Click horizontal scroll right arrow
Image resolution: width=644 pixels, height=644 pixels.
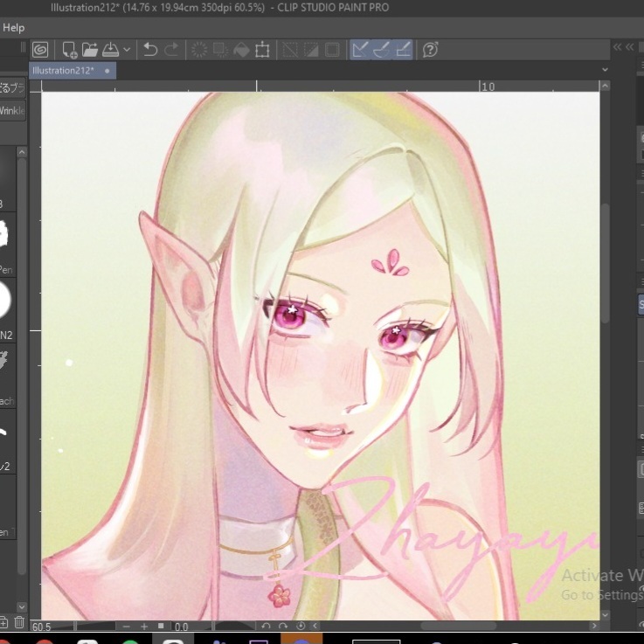click(x=594, y=626)
